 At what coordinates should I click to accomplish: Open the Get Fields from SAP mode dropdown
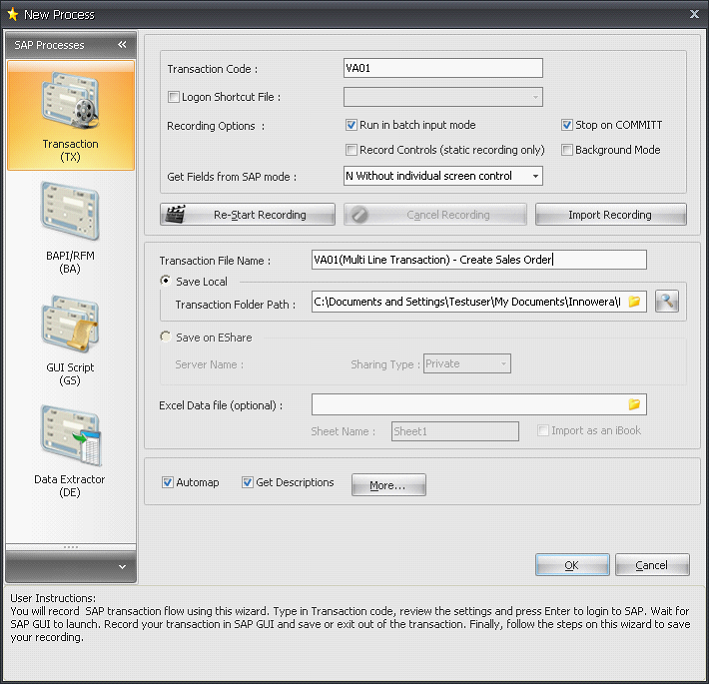pyautogui.click(x=536, y=177)
